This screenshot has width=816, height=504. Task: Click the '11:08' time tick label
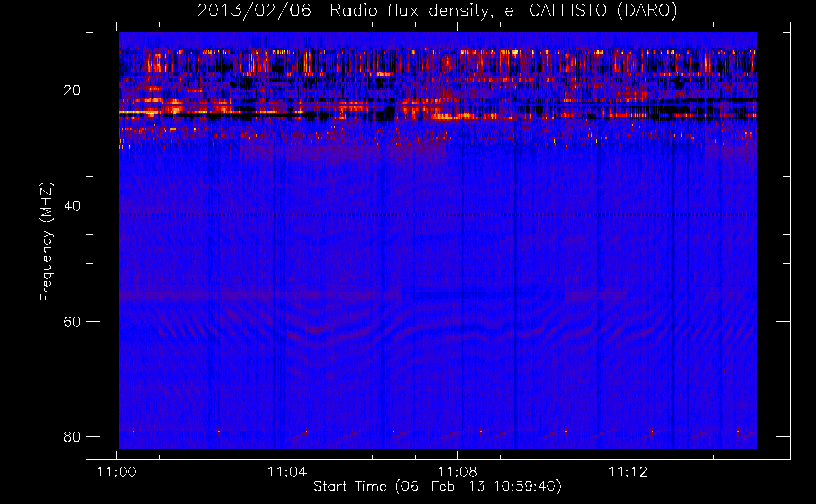(457, 472)
